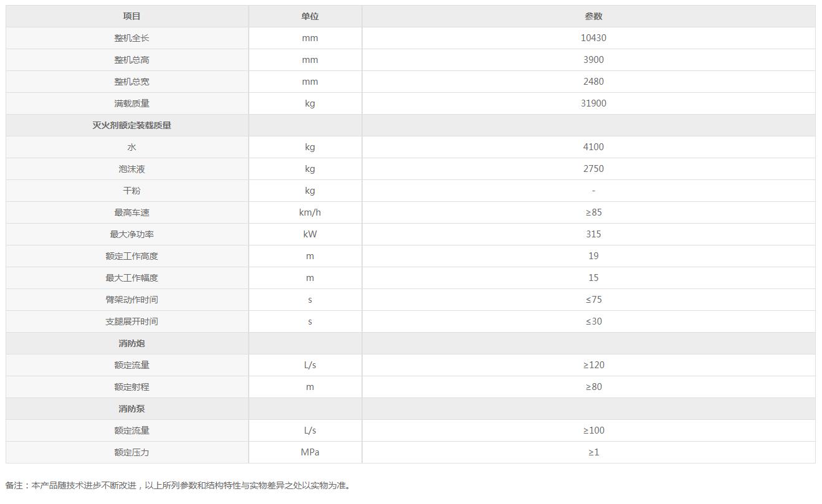Click the 2480 width value
Screen dimensions: 822x504
pyautogui.click(x=593, y=82)
